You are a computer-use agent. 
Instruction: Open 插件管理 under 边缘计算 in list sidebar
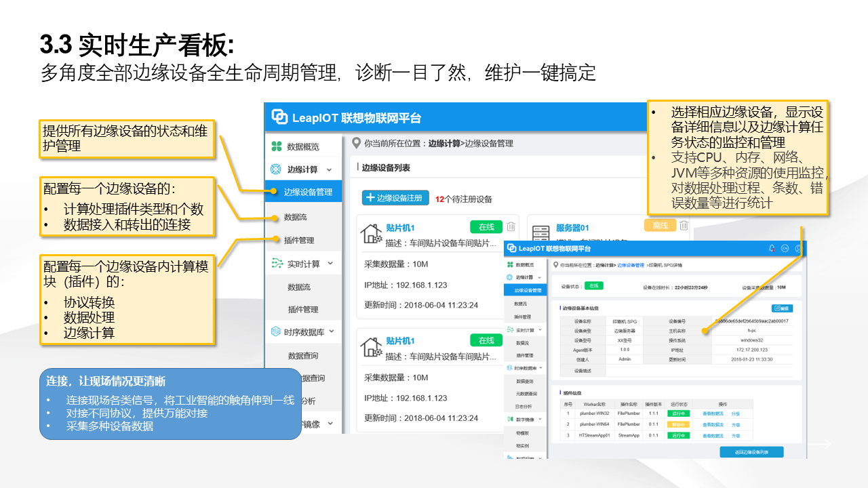(x=299, y=241)
